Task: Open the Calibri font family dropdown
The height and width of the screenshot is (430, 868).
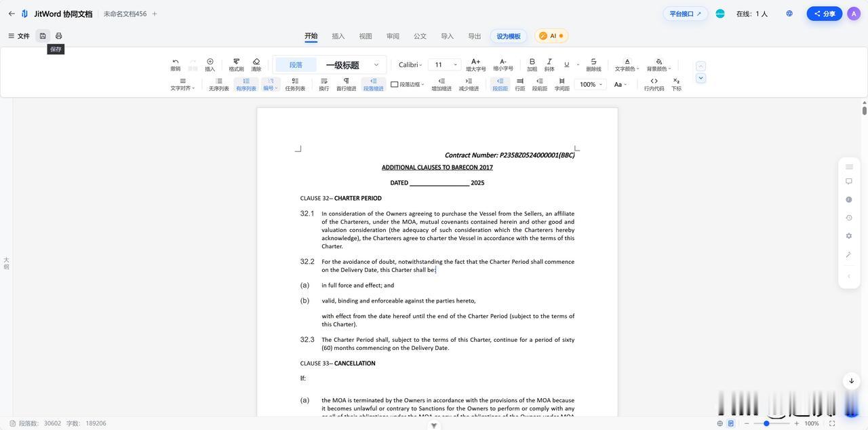Action: point(410,65)
